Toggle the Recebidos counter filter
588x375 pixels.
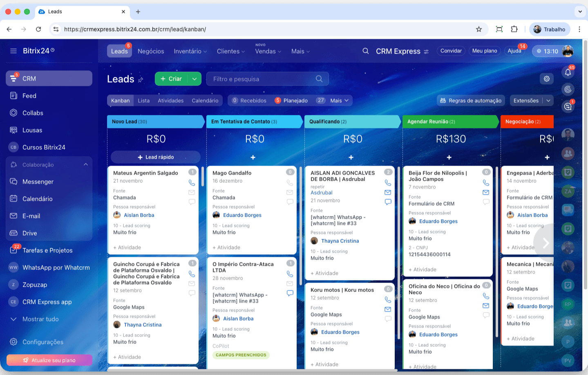tap(249, 101)
